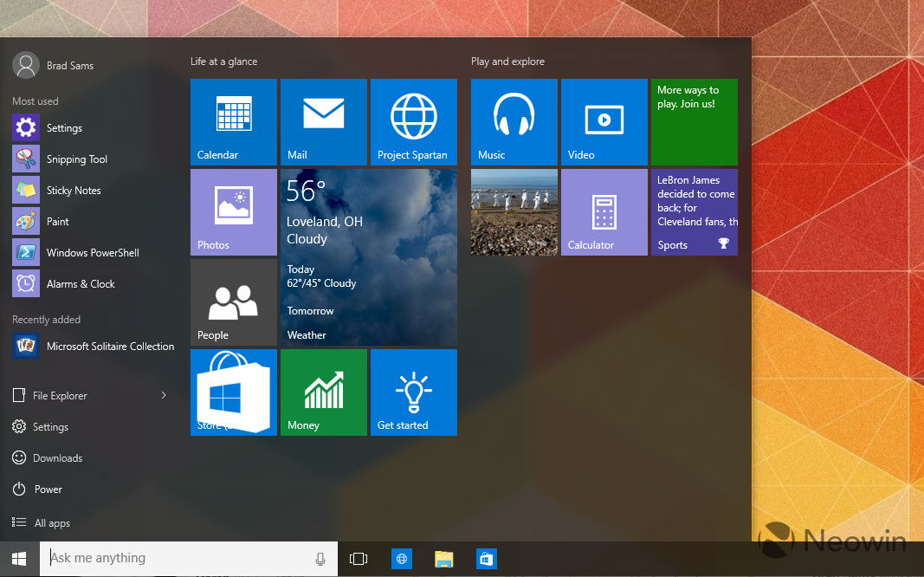This screenshot has height=577, width=924.
Task: Launch Project Spartan browser tile
Action: pos(414,122)
